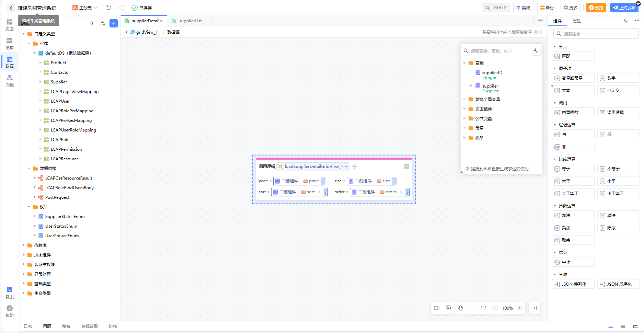Select the 组件 tab in right panel
644x333 pixels.
click(557, 21)
